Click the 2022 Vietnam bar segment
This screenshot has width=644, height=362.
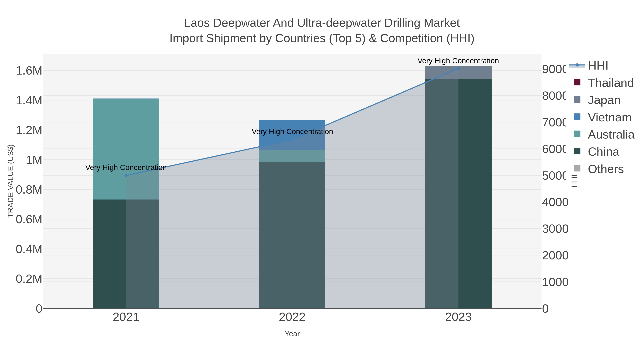click(x=292, y=135)
